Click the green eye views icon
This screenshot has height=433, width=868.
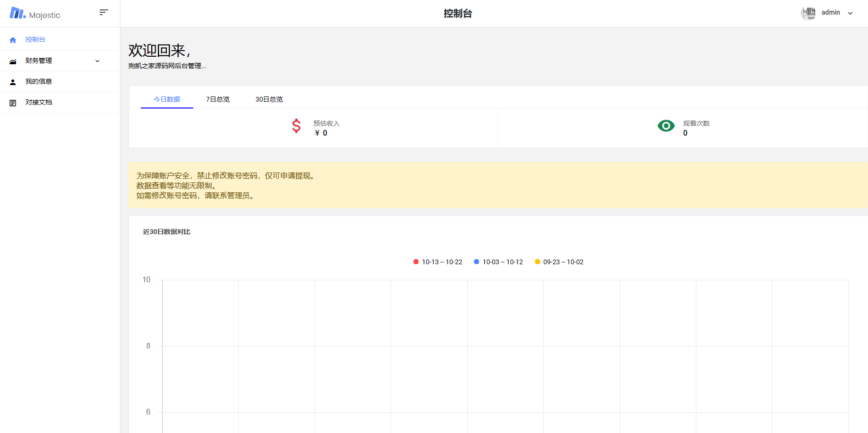666,126
